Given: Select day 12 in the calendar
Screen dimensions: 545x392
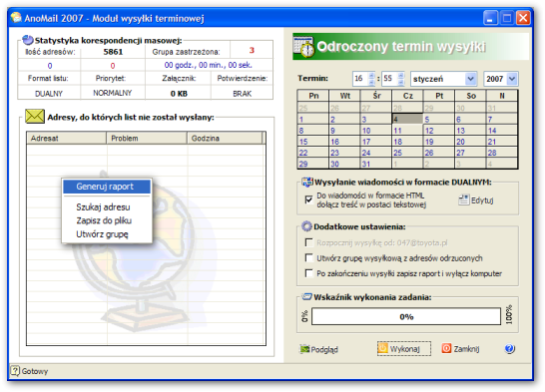Looking at the screenshot, I should (438, 131).
